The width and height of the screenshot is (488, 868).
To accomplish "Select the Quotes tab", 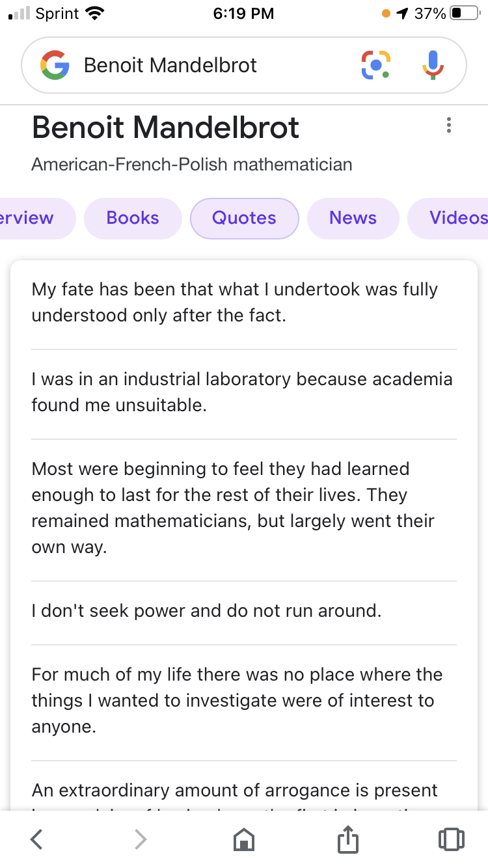I will point(244,218).
